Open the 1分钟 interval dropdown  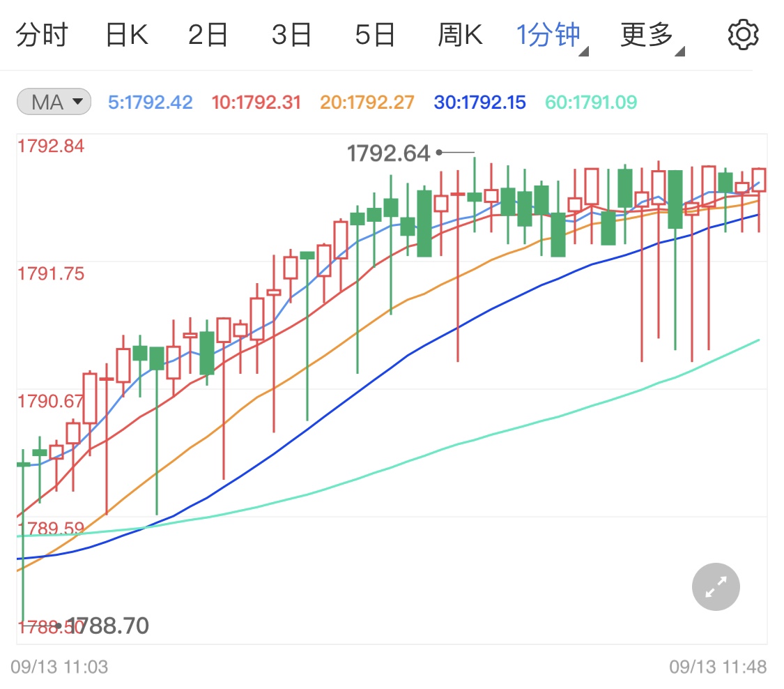(552, 36)
